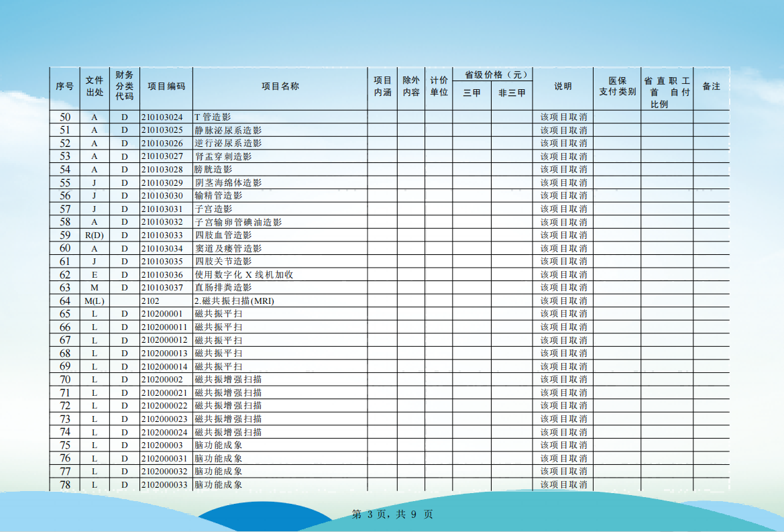This screenshot has width=784, height=532.
Task: Click code 2102000014
Action: point(164,366)
